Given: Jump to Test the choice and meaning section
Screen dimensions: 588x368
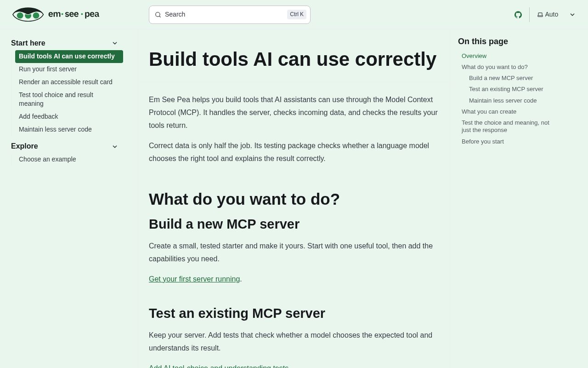Looking at the screenshot, I should tap(505, 126).
